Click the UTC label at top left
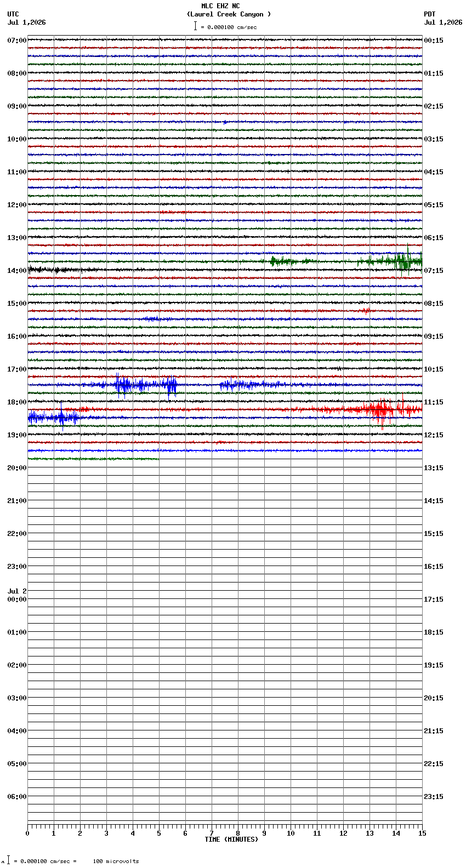The image size is (466, 868). [13, 14]
